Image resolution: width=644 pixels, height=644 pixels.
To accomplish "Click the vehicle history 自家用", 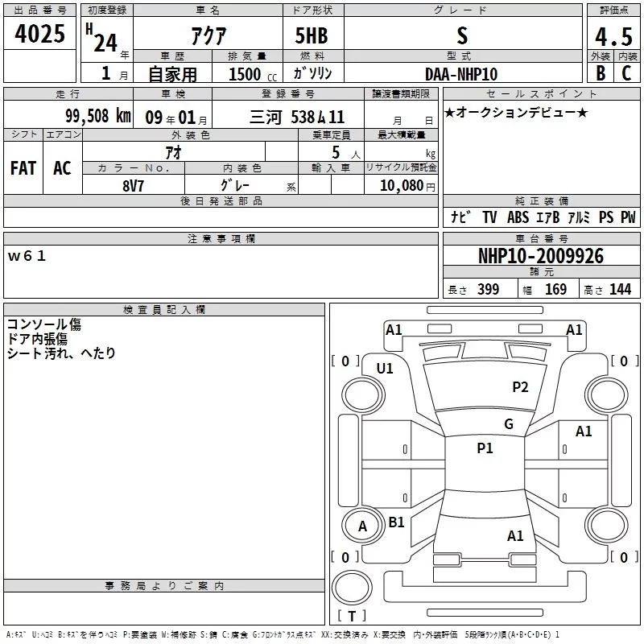I will (x=172, y=74).
